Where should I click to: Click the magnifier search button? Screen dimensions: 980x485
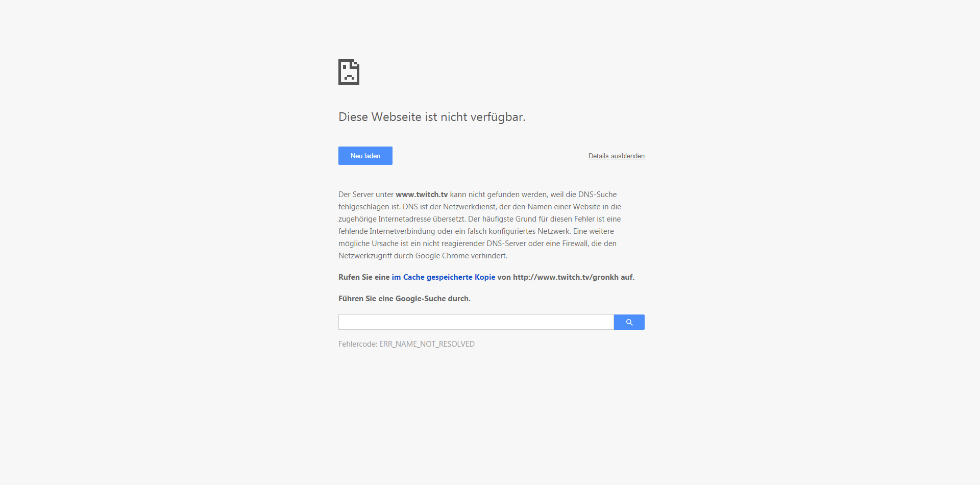(629, 322)
